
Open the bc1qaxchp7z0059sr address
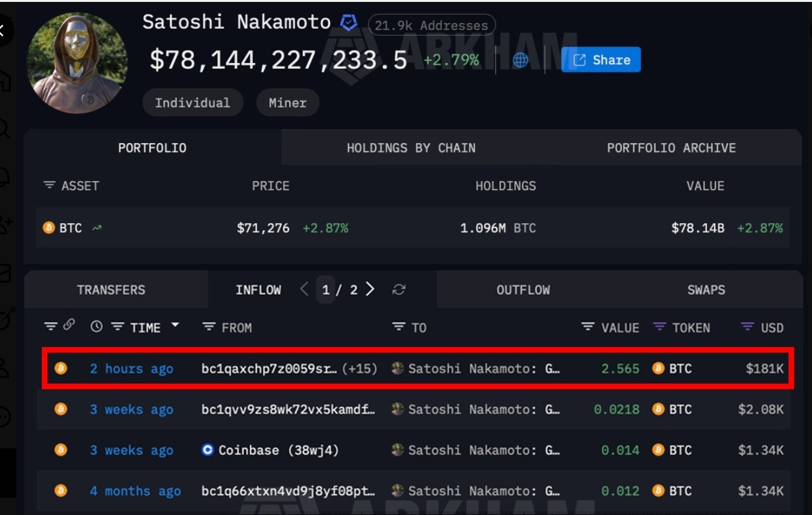click(x=270, y=369)
